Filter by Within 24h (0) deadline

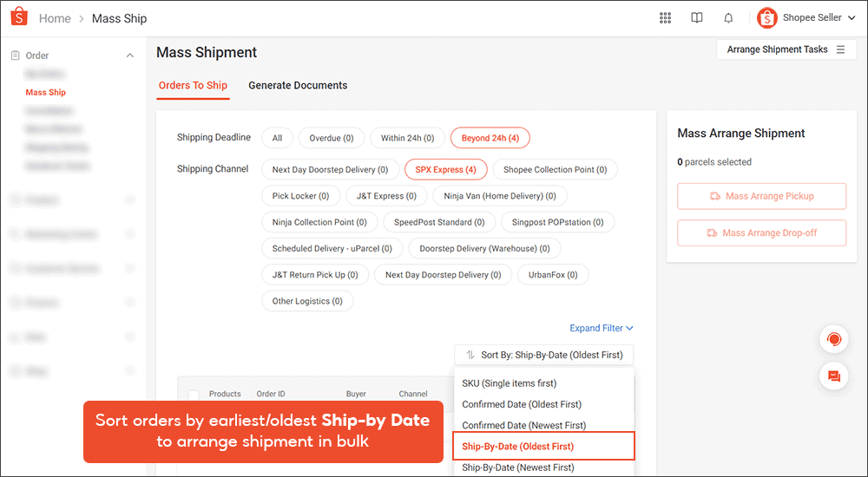pos(407,138)
